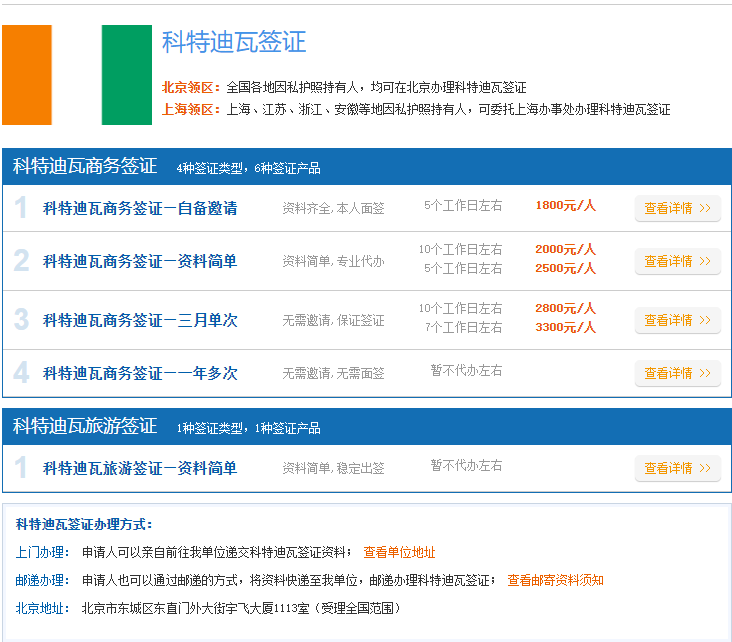Screen dimensions: 732x642
Task: Open 科特迪瓦商务签证—一年多次 link
Action: tap(140, 373)
